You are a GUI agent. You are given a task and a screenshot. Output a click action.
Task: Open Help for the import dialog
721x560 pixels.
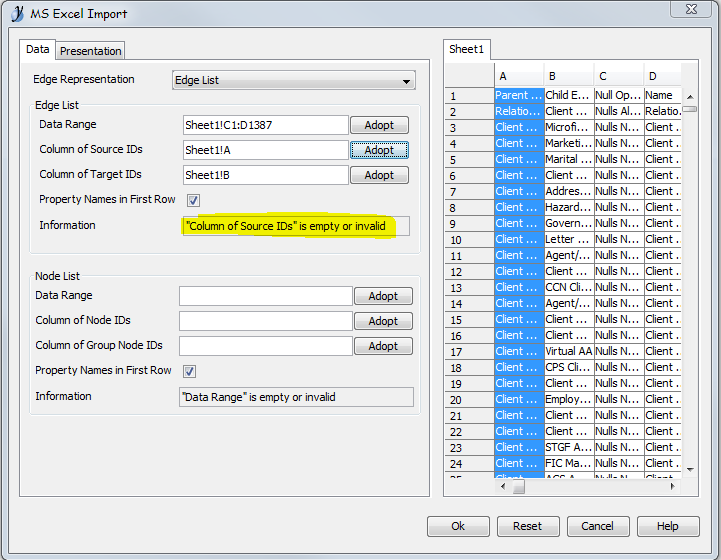[668, 526]
